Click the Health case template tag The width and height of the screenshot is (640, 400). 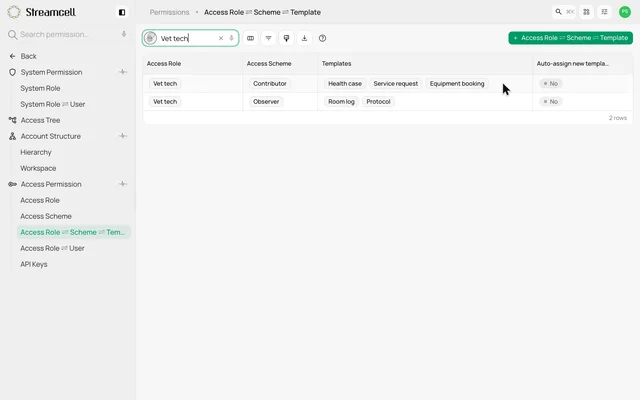345,83
